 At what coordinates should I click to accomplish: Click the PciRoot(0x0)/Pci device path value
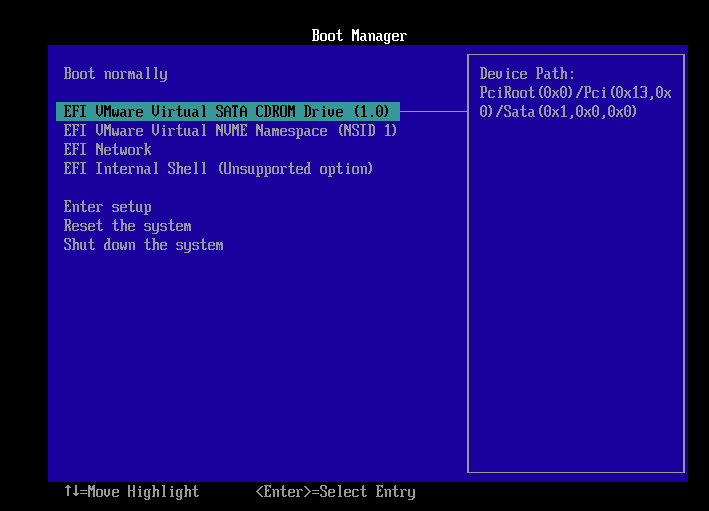coord(575,102)
